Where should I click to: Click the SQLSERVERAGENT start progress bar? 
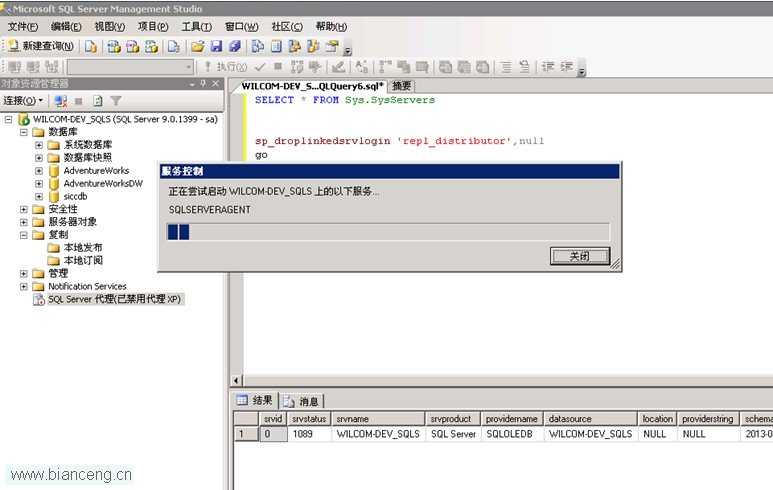(x=388, y=232)
